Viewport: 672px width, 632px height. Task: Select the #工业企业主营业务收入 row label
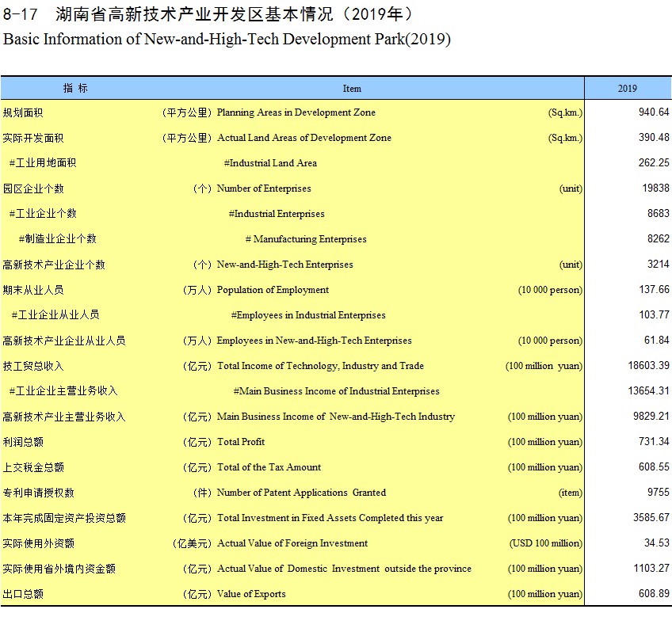coord(63,391)
